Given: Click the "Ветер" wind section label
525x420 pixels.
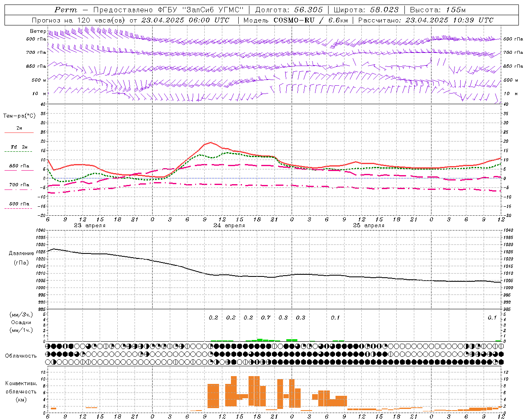Looking at the screenshot, I should 38,31.
